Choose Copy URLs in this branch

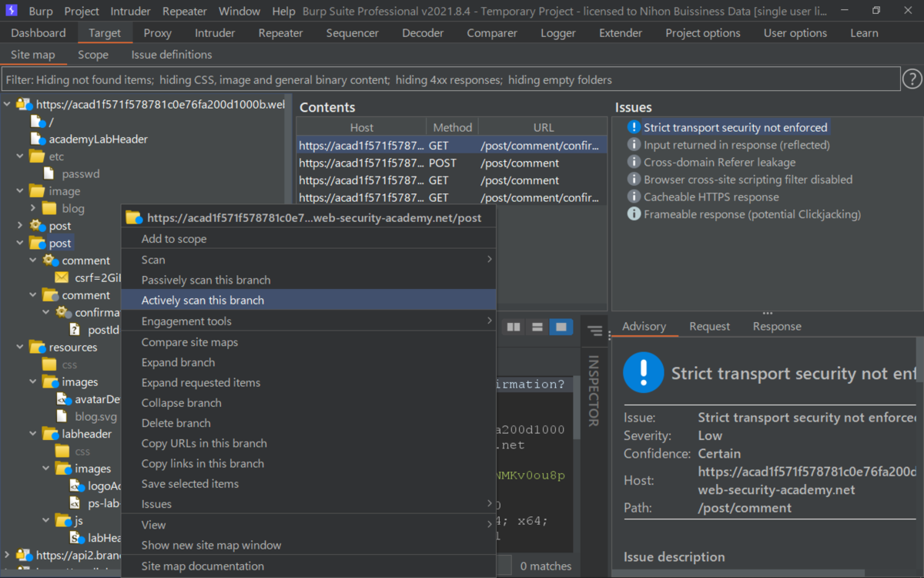309,443
